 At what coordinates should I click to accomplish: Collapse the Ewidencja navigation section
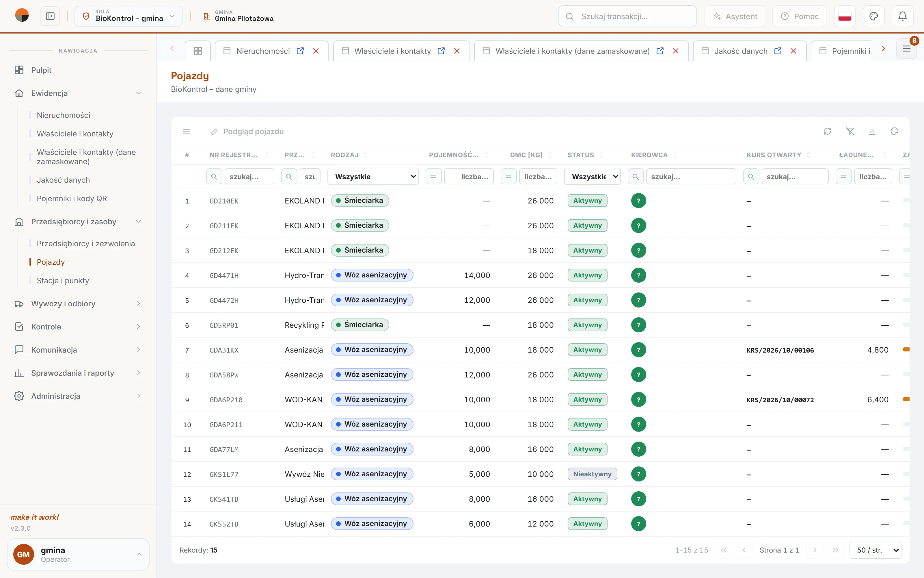78,93
